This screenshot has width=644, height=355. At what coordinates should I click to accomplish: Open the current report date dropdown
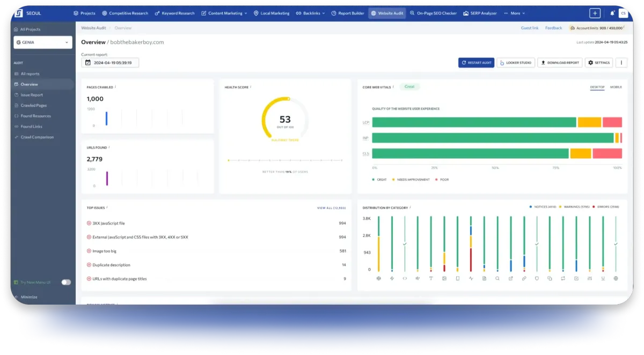[x=110, y=63]
